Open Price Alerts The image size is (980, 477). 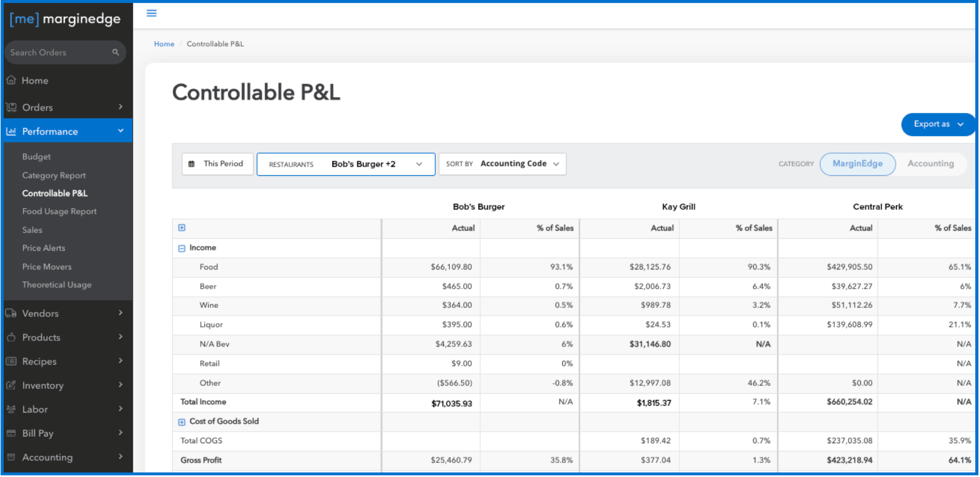[x=44, y=248]
